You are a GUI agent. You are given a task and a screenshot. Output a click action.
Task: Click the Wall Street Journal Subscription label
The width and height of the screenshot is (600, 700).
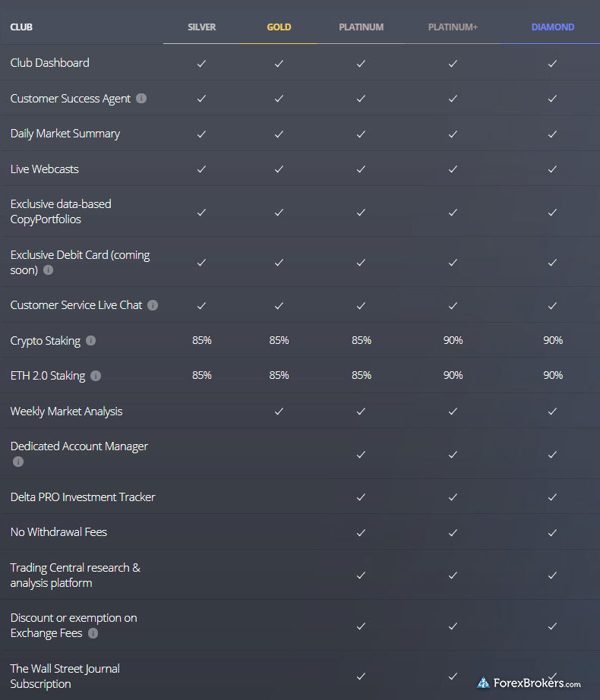[65, 676]
